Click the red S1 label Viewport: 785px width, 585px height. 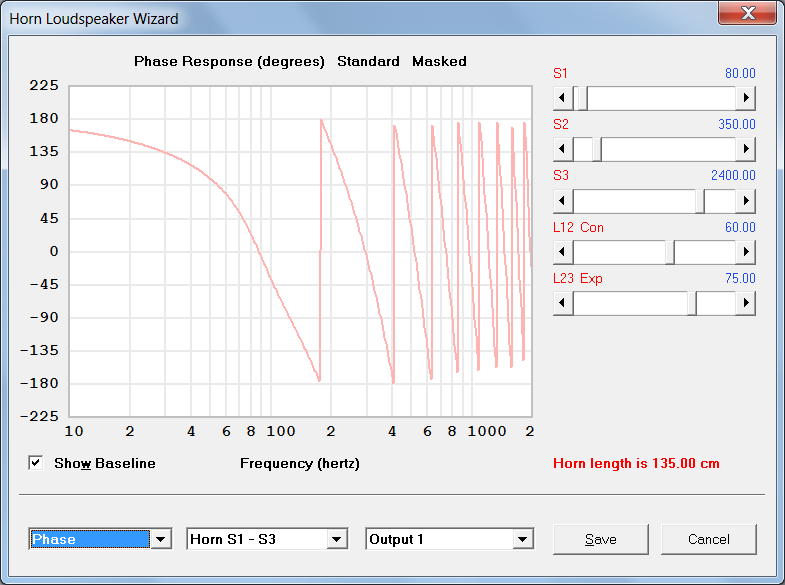tap(560, 73)
